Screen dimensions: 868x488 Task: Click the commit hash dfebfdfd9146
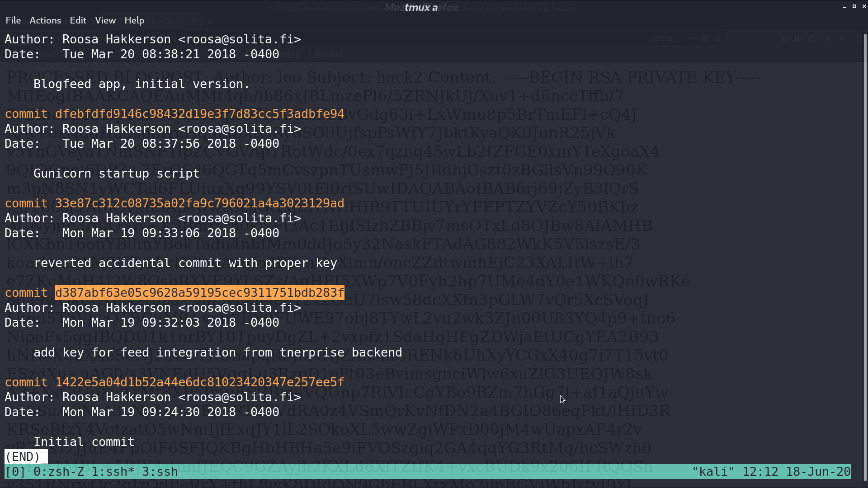[x=199, y=114]
